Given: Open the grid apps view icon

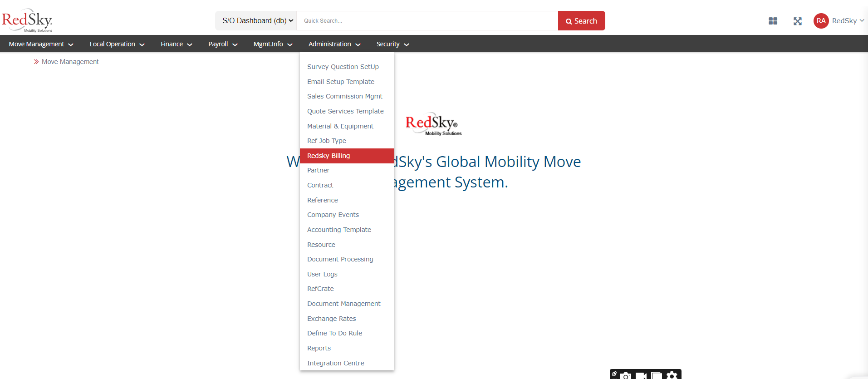Looking at the screenshot, I should point(773,21).
